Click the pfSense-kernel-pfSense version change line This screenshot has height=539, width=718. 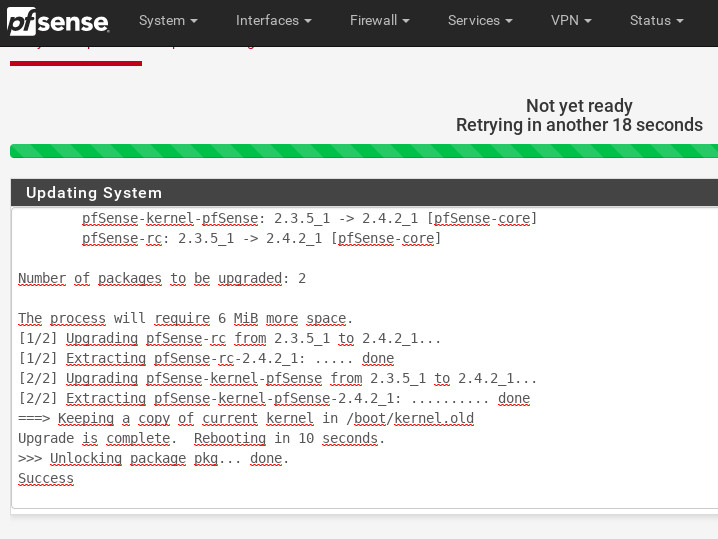pos(309,219)
